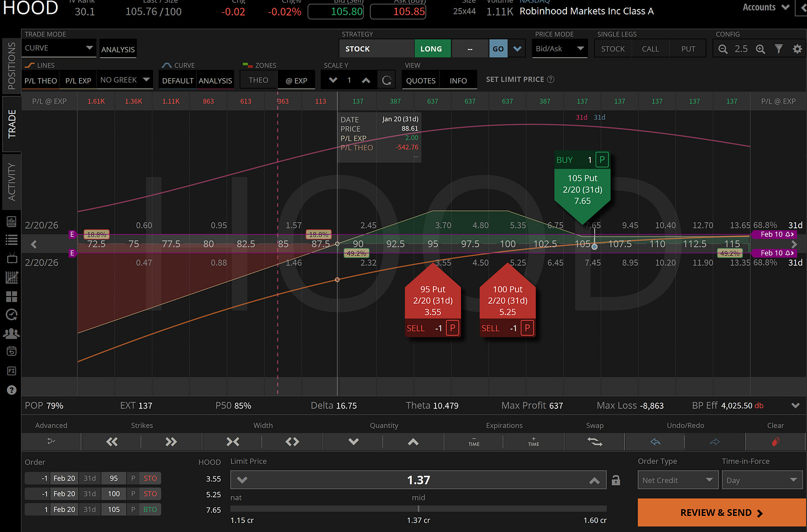Shift strikes down with double left arrows
This screenshot has width=807, height=532.
(x=112, y=442)
